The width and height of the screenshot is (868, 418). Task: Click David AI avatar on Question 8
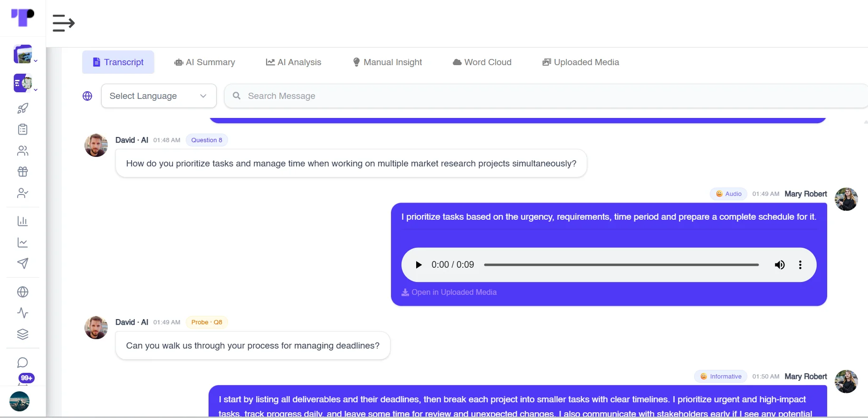(96, 145)
